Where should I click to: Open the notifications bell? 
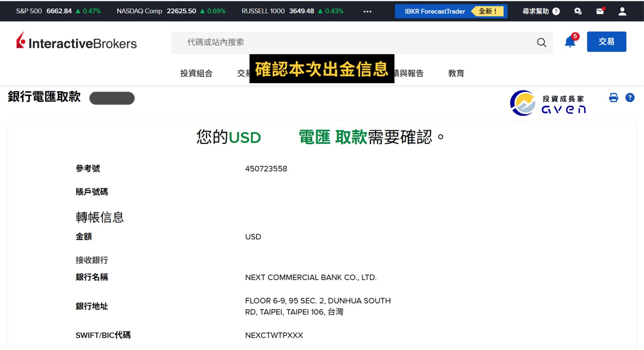(x=570, y=42)
